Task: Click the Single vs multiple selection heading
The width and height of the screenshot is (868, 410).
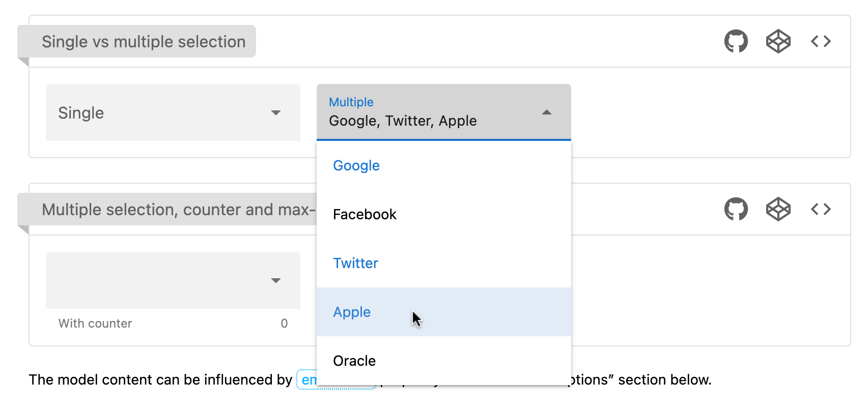Action: pos(144,42)
